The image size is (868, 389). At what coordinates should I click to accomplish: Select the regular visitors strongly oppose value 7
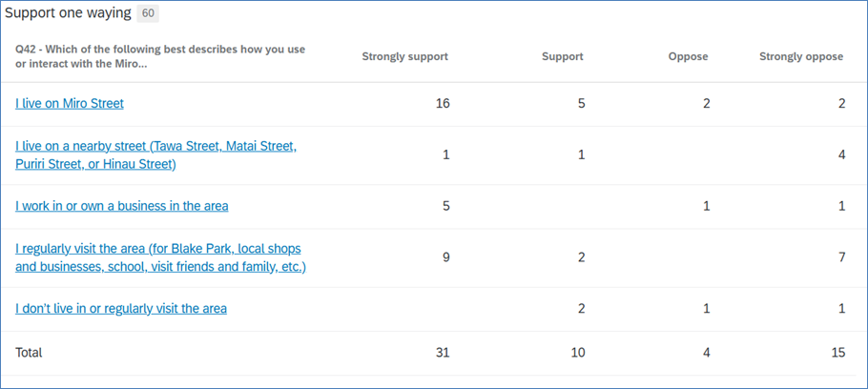[x=841, y=257]
